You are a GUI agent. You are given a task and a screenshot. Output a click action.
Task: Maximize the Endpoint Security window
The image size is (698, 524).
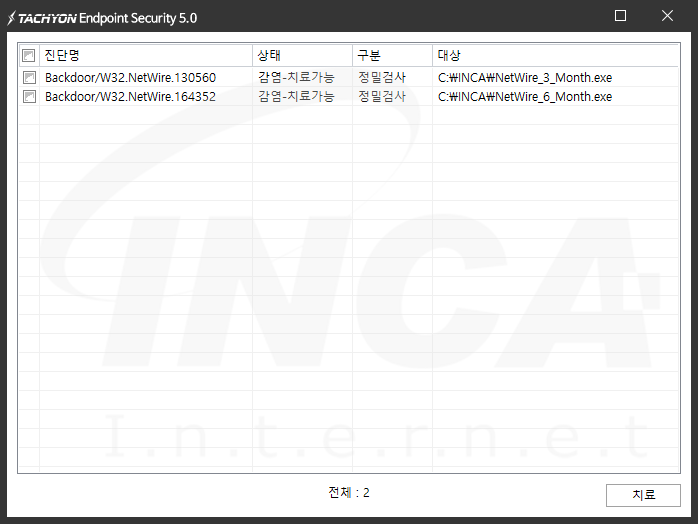click(621, 16)
